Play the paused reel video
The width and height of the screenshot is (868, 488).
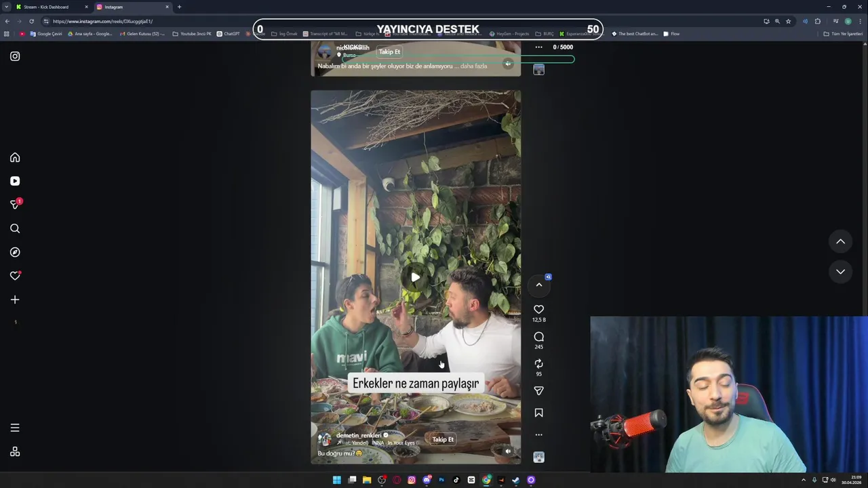coord(415,277)
